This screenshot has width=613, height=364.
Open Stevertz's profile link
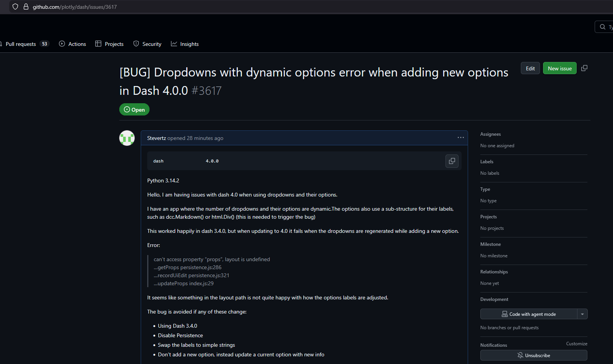pyautogui.click(x=156, y=138)
